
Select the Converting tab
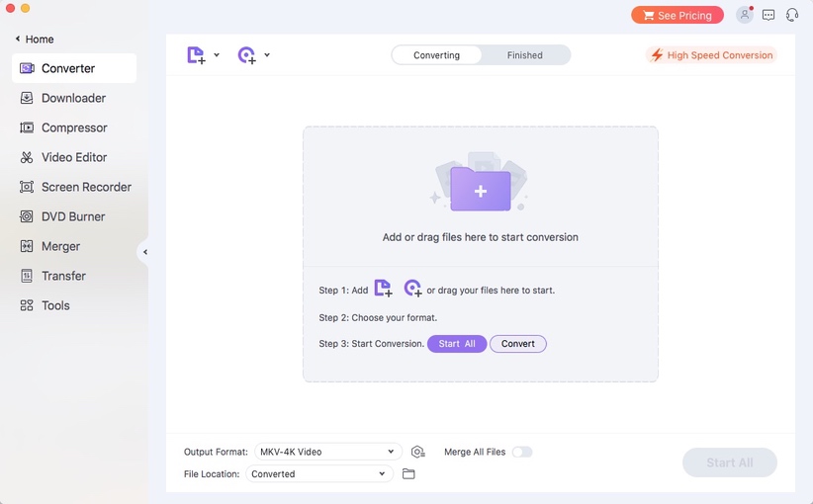(436, 55)
